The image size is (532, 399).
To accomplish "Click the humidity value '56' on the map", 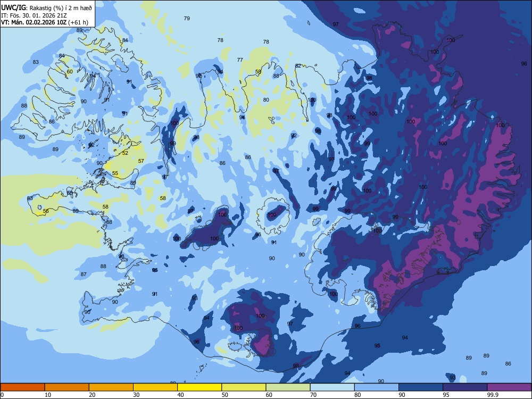I will [x=46, y=211].
